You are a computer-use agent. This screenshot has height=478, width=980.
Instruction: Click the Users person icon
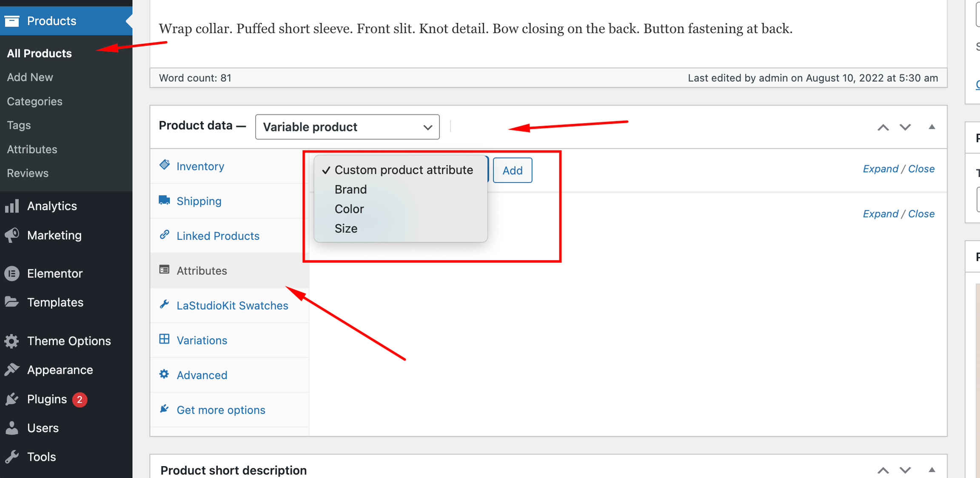coord(12,428)
